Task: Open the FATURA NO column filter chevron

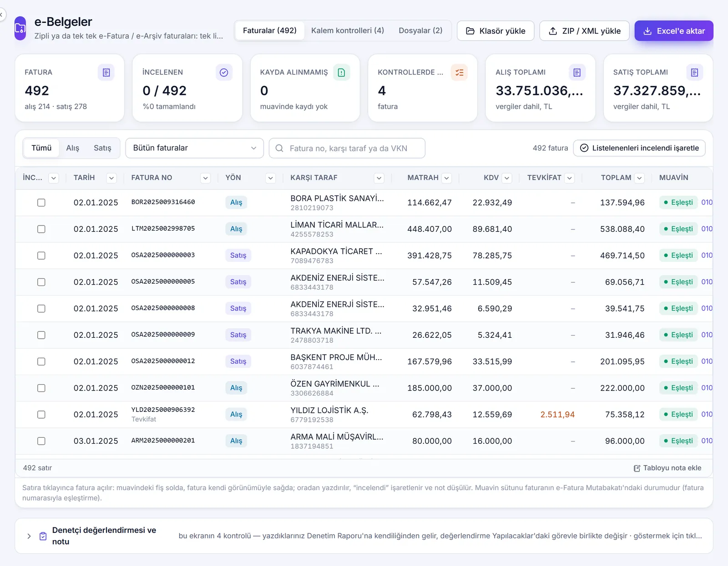Action: point(206,178)
